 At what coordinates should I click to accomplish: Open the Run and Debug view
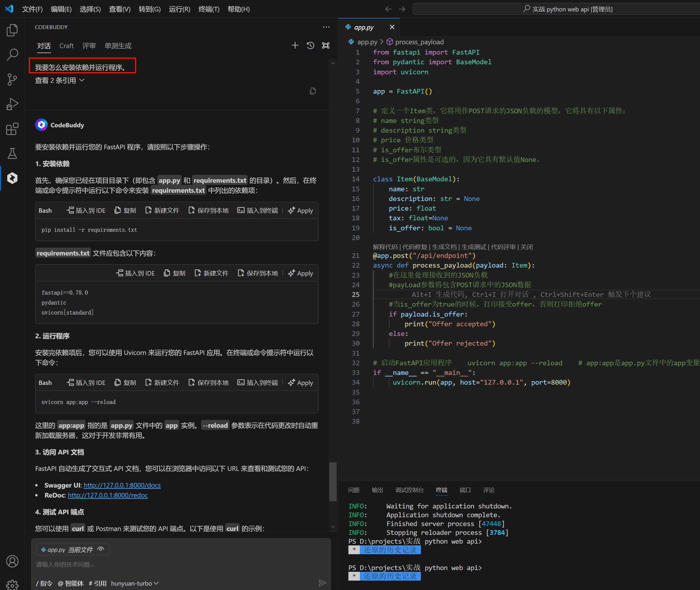click(x=12, y=104)
